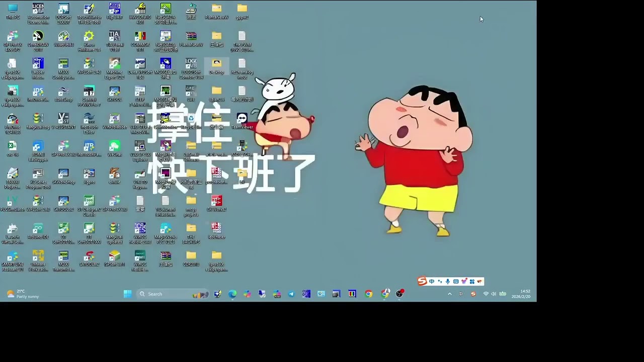Launch Kinco HMIware 2.5

coord(89,41)
